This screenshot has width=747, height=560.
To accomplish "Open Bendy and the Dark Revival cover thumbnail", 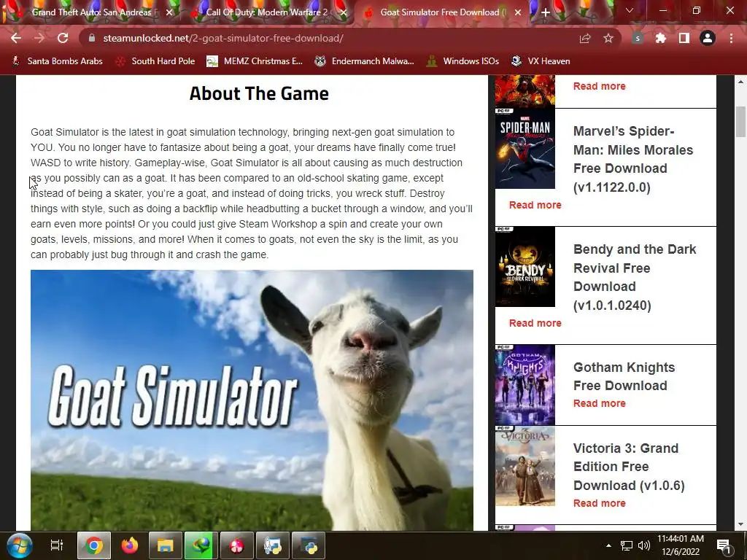I will click(525, 267).
